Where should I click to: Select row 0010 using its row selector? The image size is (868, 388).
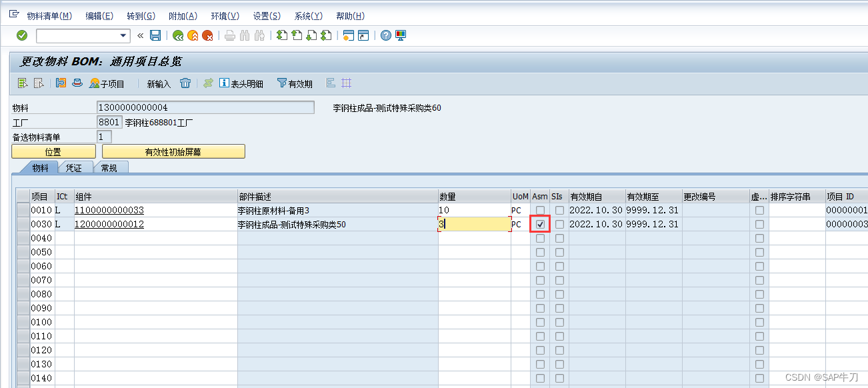click(x=23, y=211)
